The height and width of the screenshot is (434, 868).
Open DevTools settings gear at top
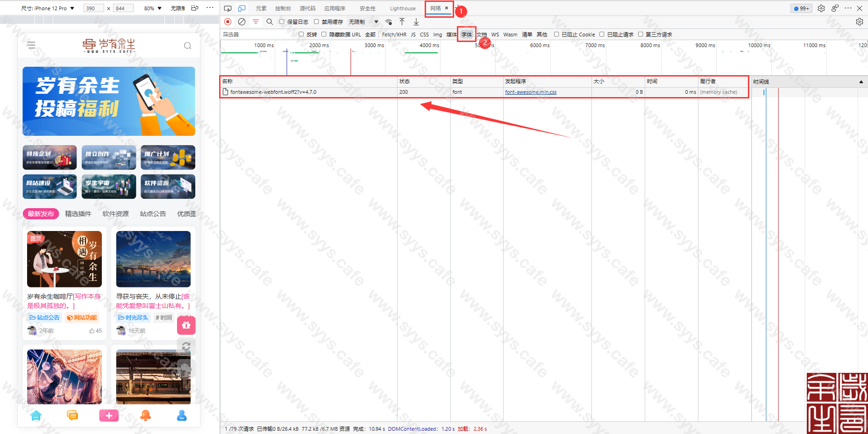tap(821, 8)
